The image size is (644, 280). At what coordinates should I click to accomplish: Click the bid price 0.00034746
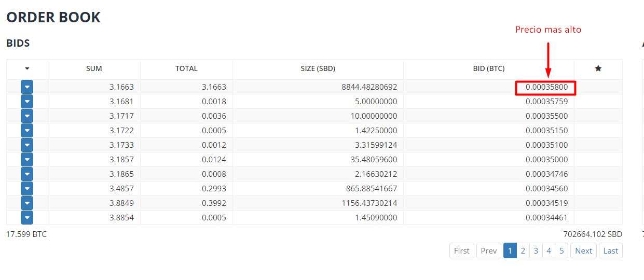click(x=546, y=174)
